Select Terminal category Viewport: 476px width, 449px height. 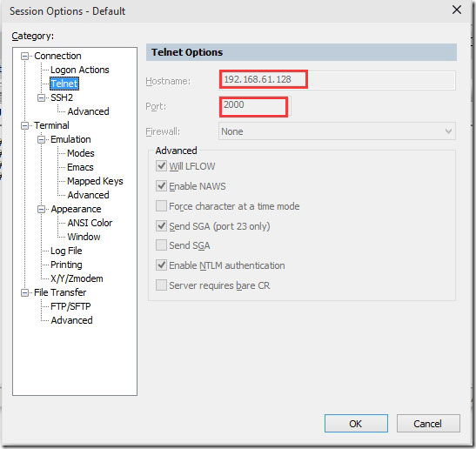[51, 125]
